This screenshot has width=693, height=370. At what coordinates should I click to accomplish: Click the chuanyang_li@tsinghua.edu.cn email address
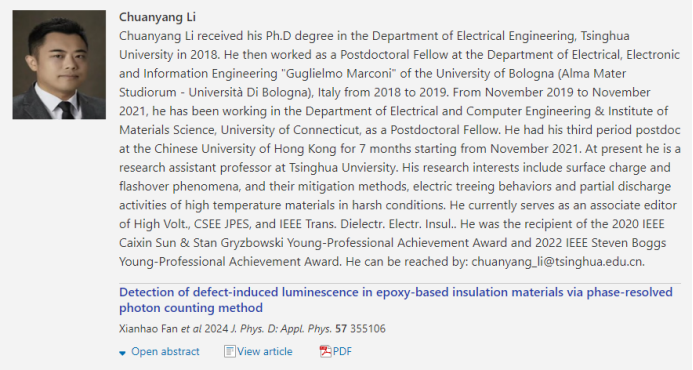click(x=557, y=262)
